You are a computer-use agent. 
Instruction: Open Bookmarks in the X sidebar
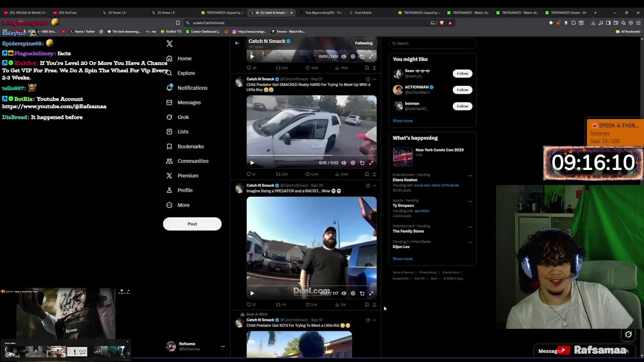coord(185,146)
